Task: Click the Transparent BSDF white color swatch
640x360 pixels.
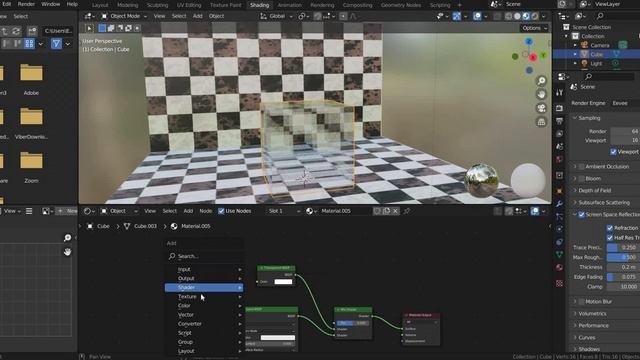Action: [x=283, y=282]
